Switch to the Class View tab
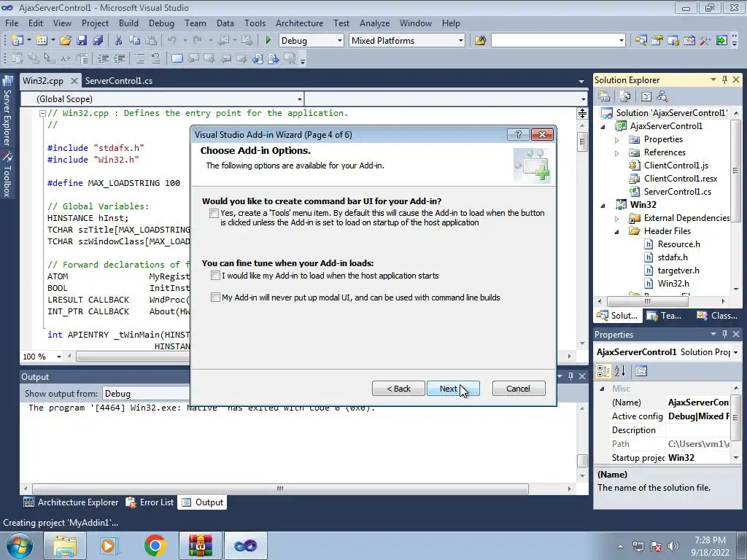Image resolution: width=747 pixels, height=560 pixels. click(718, 316)
